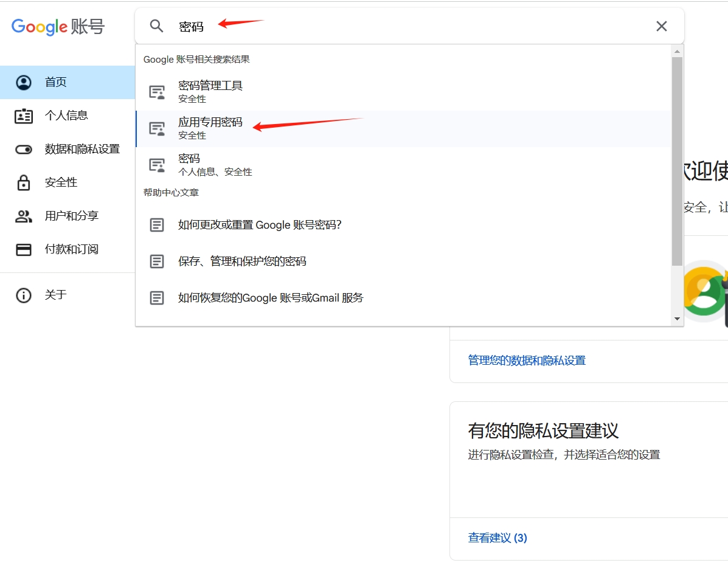
Task: Click the privacy illustration avatar image
Action: tap(705, 291)
